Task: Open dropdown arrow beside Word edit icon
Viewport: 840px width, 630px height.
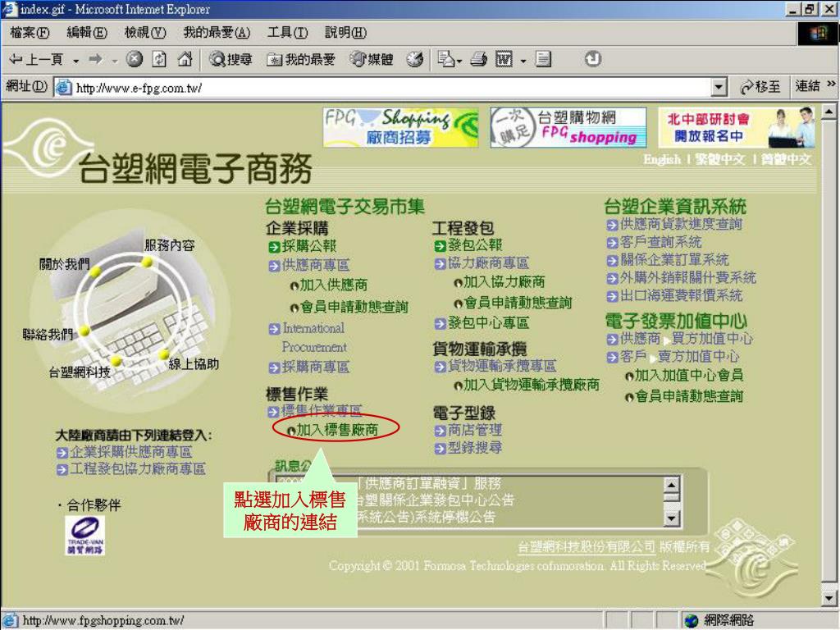Action: coord(523,60)
